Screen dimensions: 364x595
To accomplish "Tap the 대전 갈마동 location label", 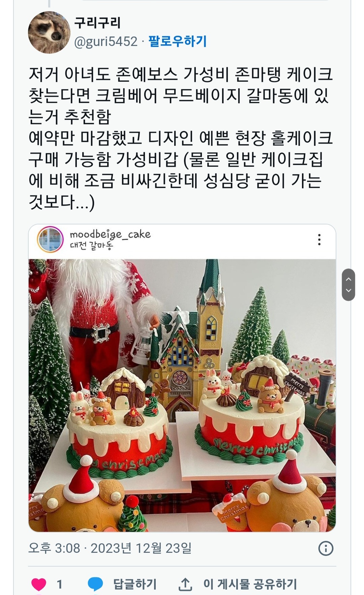I will [91, 246].
